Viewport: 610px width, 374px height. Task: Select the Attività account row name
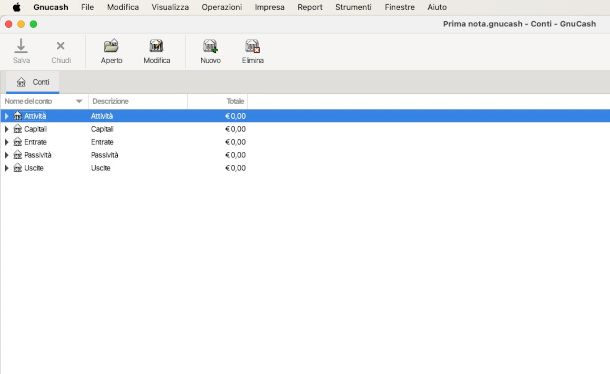35,116
